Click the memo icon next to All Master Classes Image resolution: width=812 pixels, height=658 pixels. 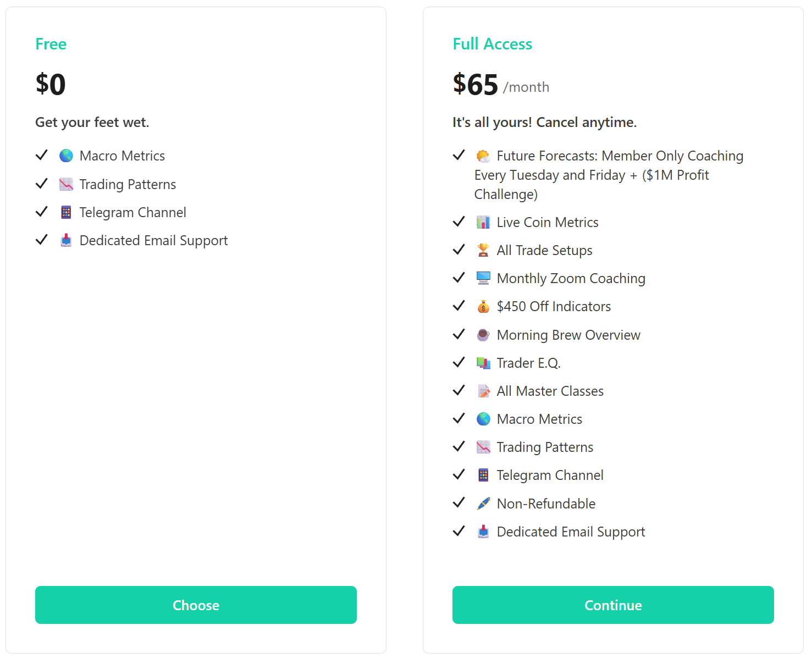pyautogui.click(x=483, y=391)
